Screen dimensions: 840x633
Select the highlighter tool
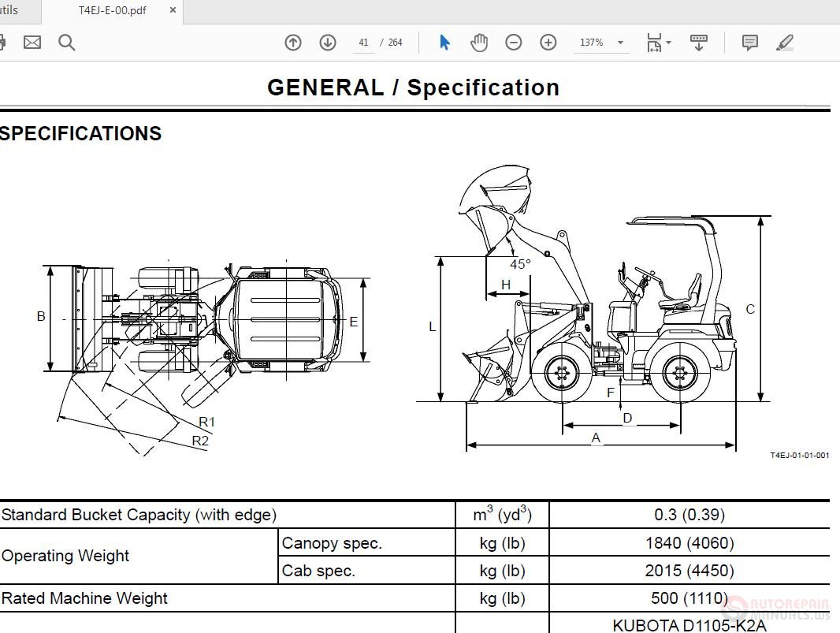coord(784,43)
